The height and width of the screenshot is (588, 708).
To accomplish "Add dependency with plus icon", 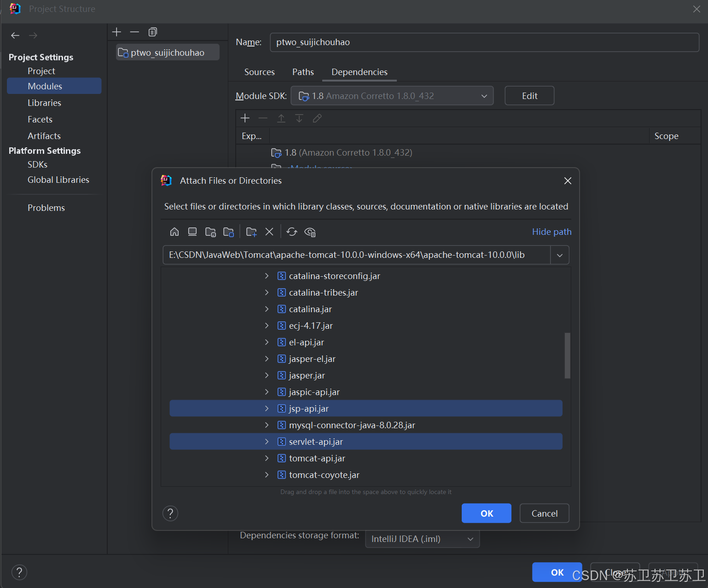I will point(245,118).
